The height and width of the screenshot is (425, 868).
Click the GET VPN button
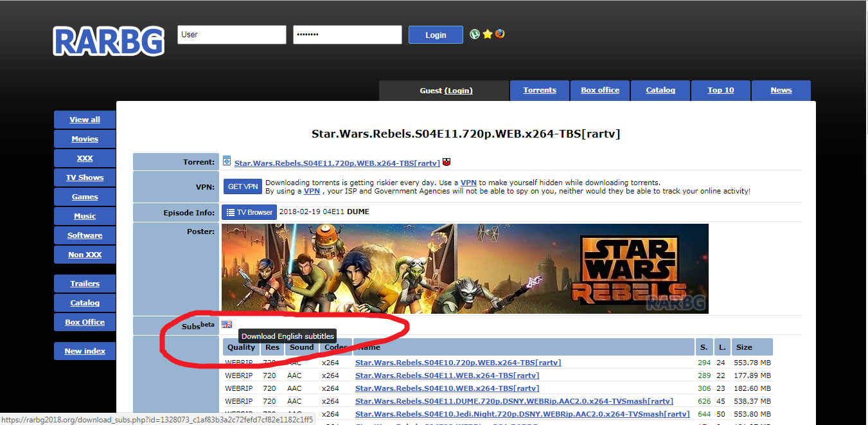[243, 186]
